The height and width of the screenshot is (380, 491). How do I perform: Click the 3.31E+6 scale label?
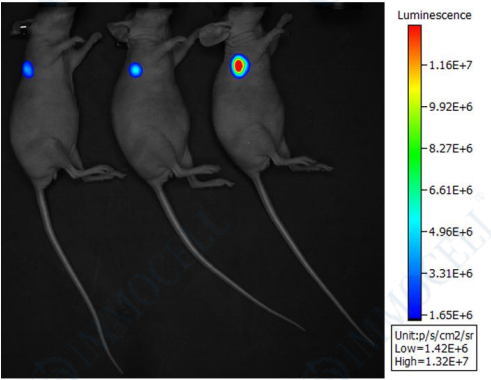coord(450,273)
